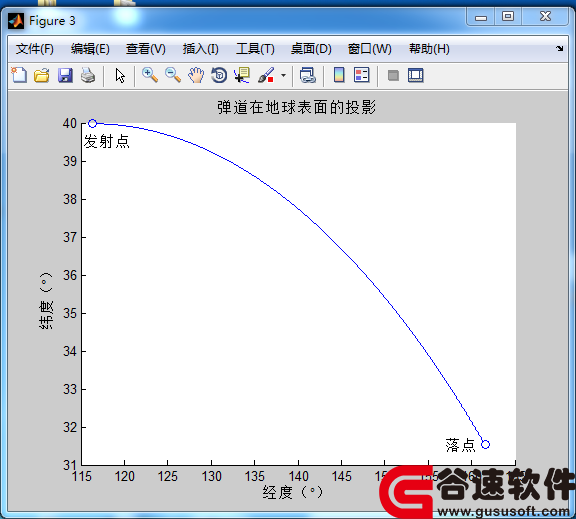Open a file with the folder icon
This screenshot has width=576, height=519.
point(42,75)
